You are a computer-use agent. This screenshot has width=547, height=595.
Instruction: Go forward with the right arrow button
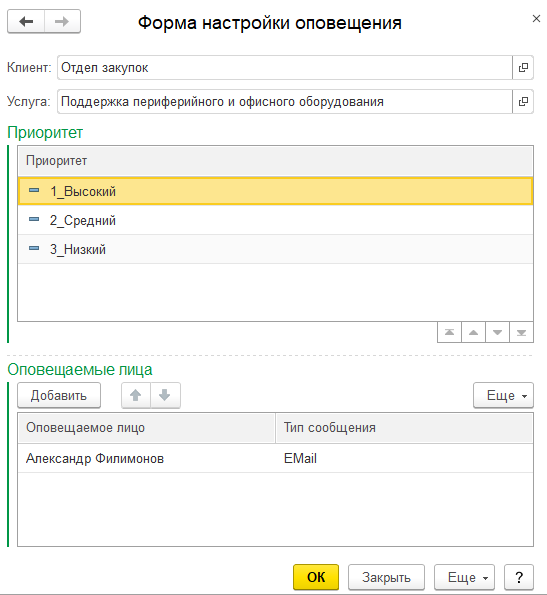[62, 22]
